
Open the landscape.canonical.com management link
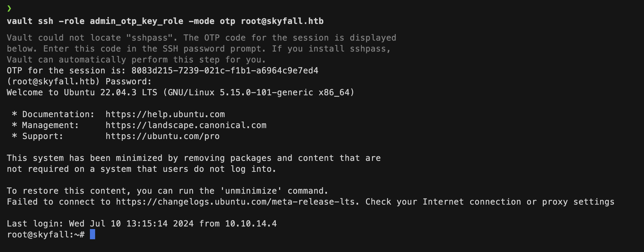click(x=186, y=125)
